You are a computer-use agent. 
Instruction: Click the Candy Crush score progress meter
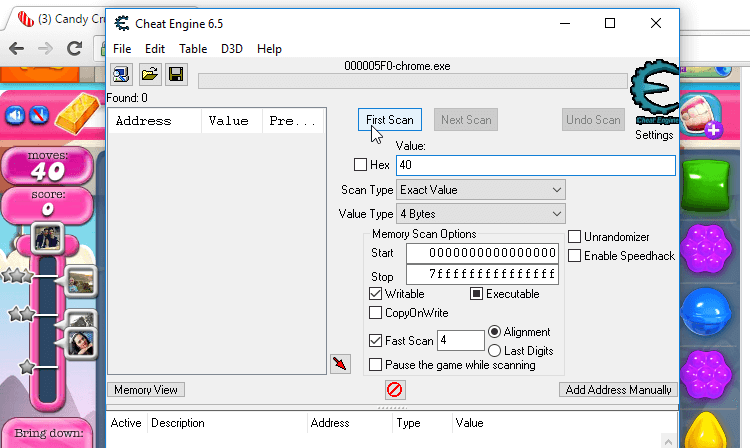[47, 330]
